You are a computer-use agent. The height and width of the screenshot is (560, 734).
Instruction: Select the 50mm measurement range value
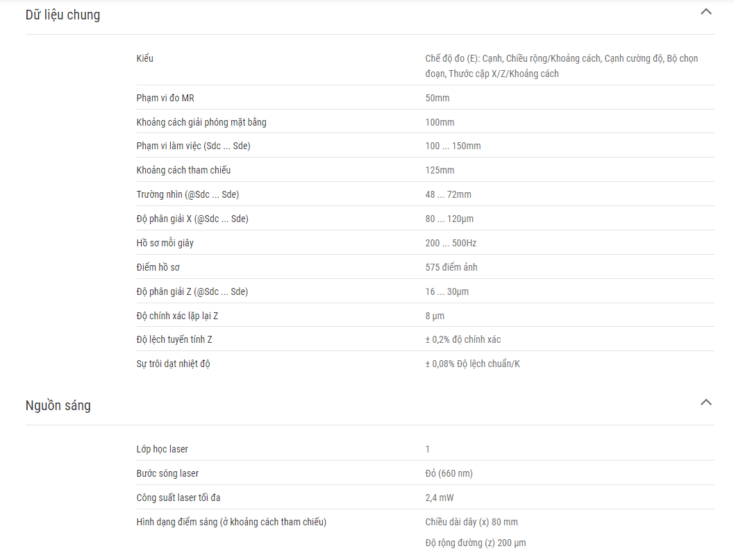[437, 98]
